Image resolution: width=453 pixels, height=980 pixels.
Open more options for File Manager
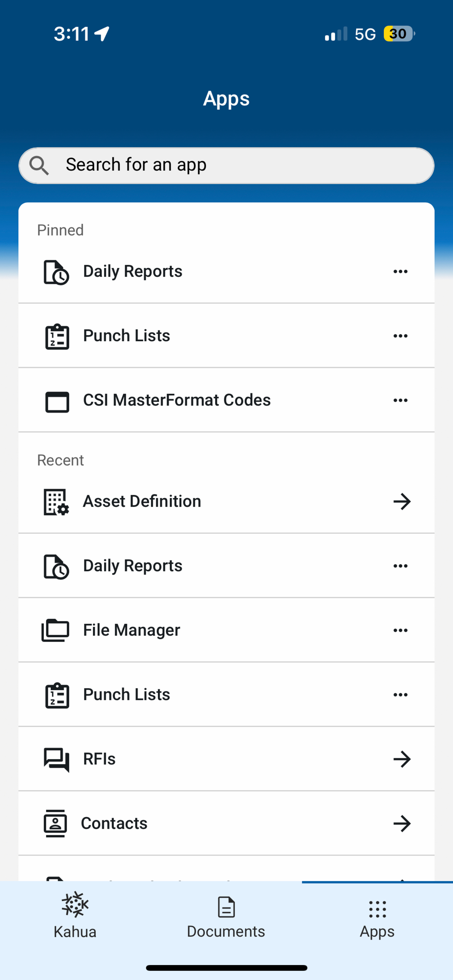point(400,630)
